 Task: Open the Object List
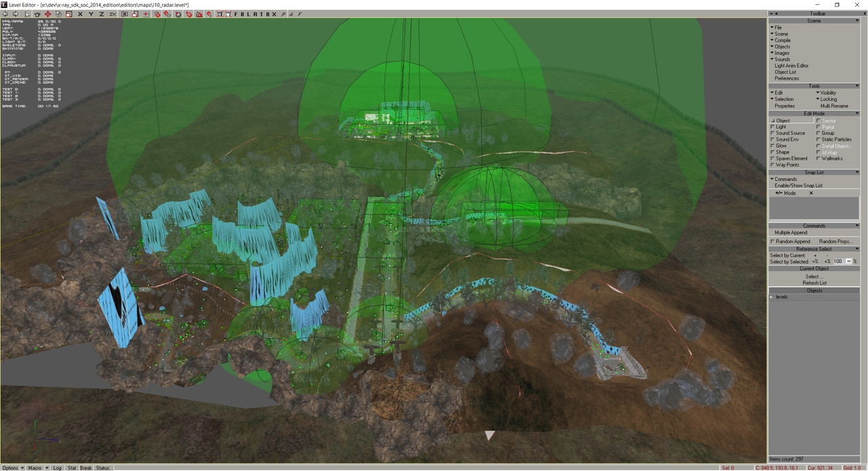click(785, 72)
